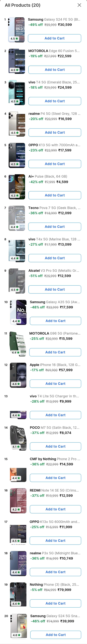Screen dimensions: 87x644
Task: Add MOTOROLA Edge 60 Fusion to cart
Action: [x=55, y=70]
